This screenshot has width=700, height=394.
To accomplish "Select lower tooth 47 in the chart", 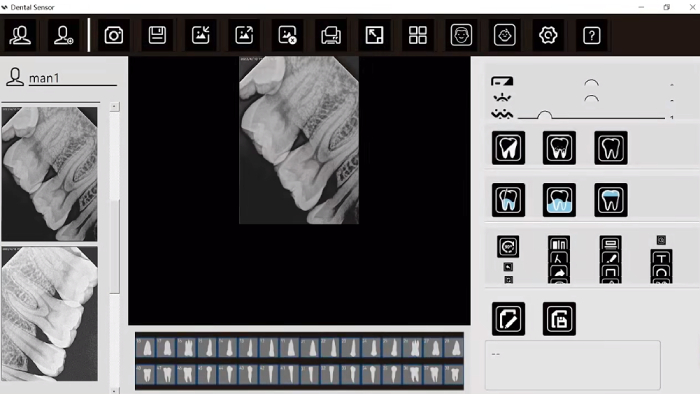I will click(x=167, y=375).
